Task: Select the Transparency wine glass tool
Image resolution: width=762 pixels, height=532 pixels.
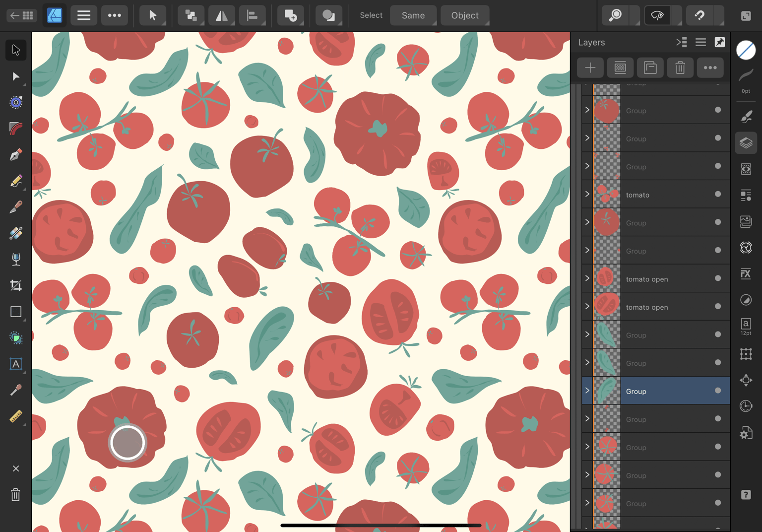Action: (16, 259)
